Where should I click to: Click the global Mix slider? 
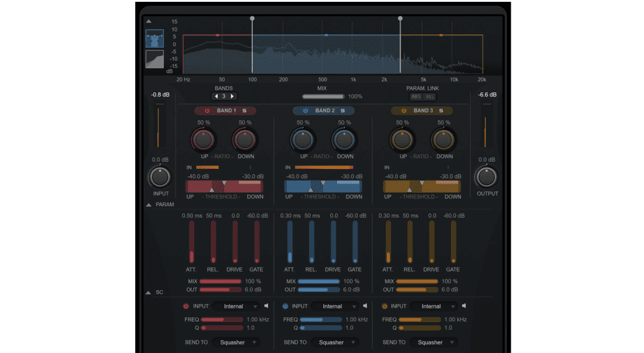point(323,97)
